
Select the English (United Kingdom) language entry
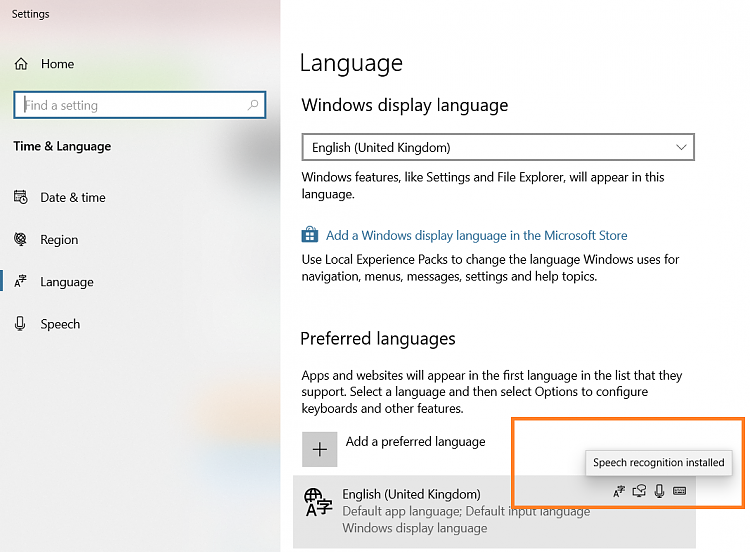click(x=494, y=511)
